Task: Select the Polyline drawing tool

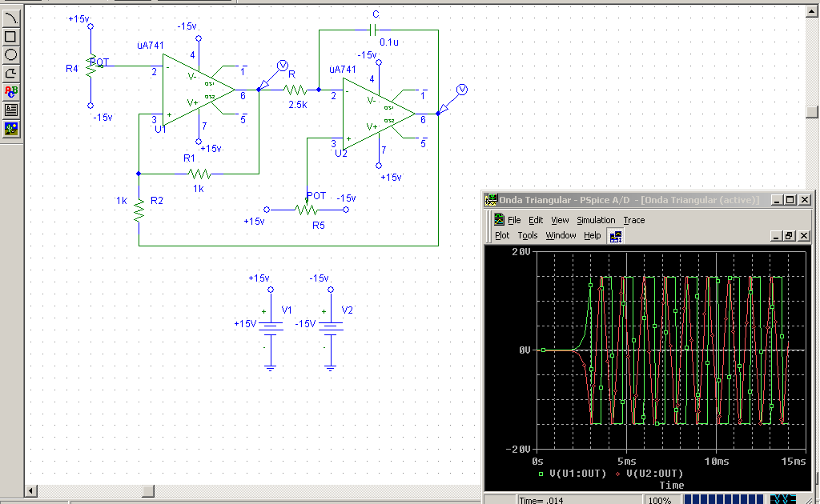Action: point(10,71)
